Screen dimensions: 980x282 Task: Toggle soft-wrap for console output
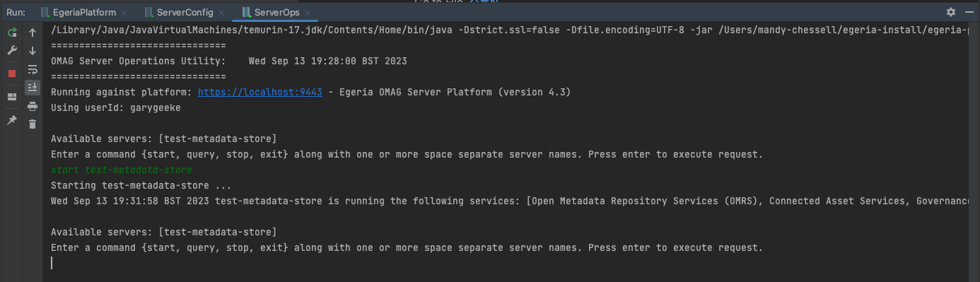tap(33, 69)
